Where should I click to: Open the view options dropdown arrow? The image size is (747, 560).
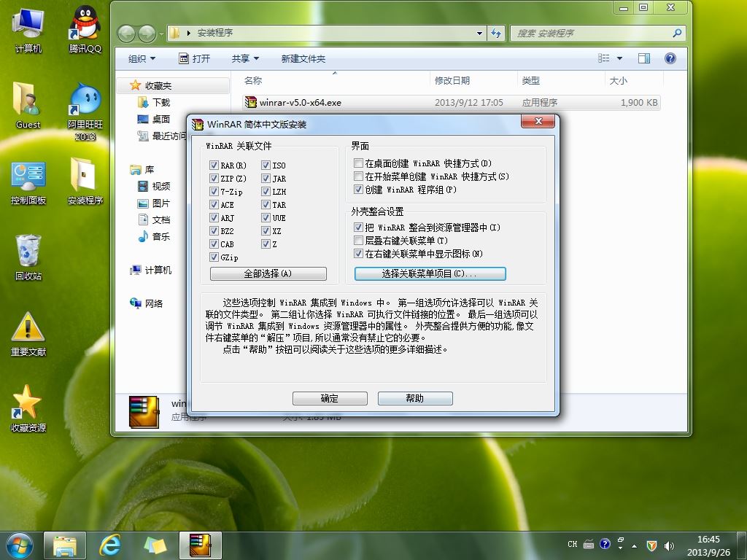619,58
